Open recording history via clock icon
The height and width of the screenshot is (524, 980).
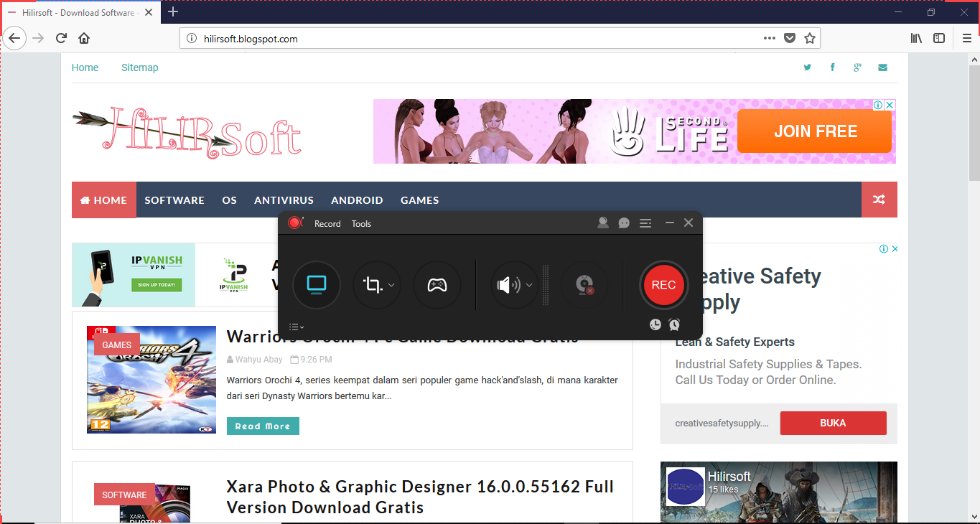tap(655, 324)
